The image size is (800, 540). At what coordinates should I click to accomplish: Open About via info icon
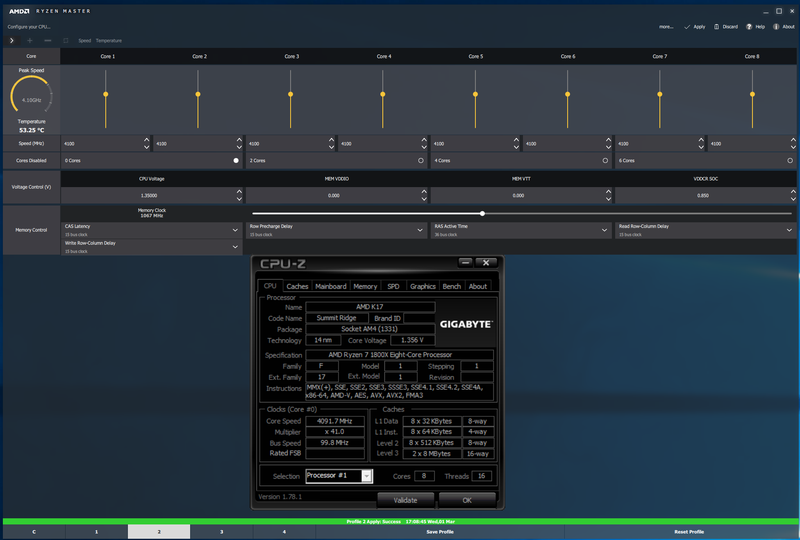776,27
